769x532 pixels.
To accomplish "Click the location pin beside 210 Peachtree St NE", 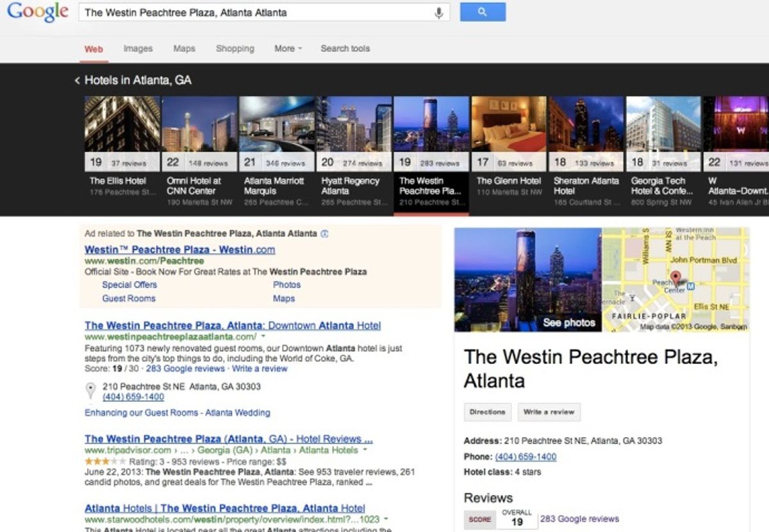I will point(90,390).
